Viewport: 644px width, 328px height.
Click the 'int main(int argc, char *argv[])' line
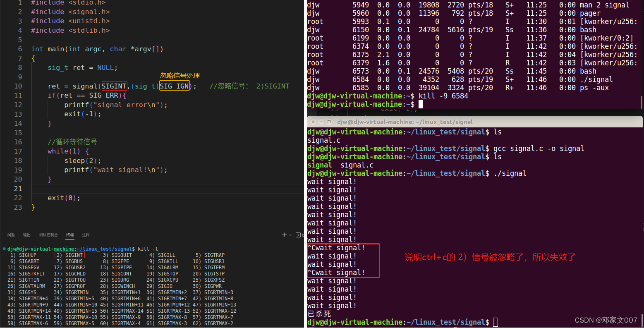(97, 49)
